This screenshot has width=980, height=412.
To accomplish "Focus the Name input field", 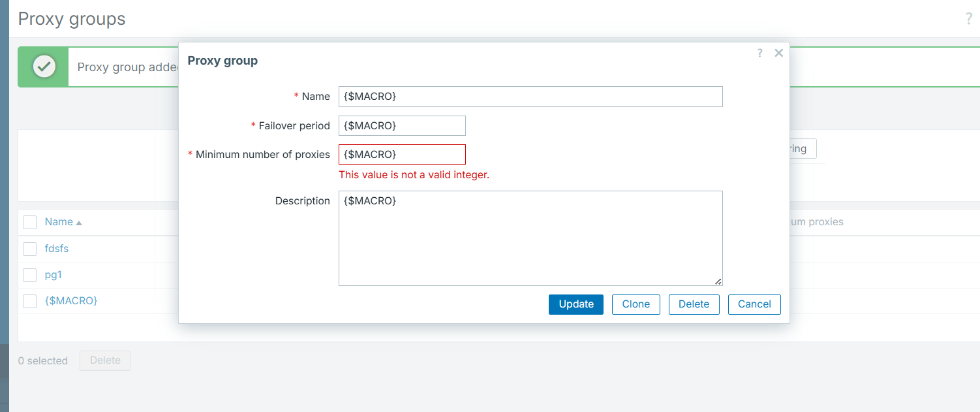I will click(530, 97).
